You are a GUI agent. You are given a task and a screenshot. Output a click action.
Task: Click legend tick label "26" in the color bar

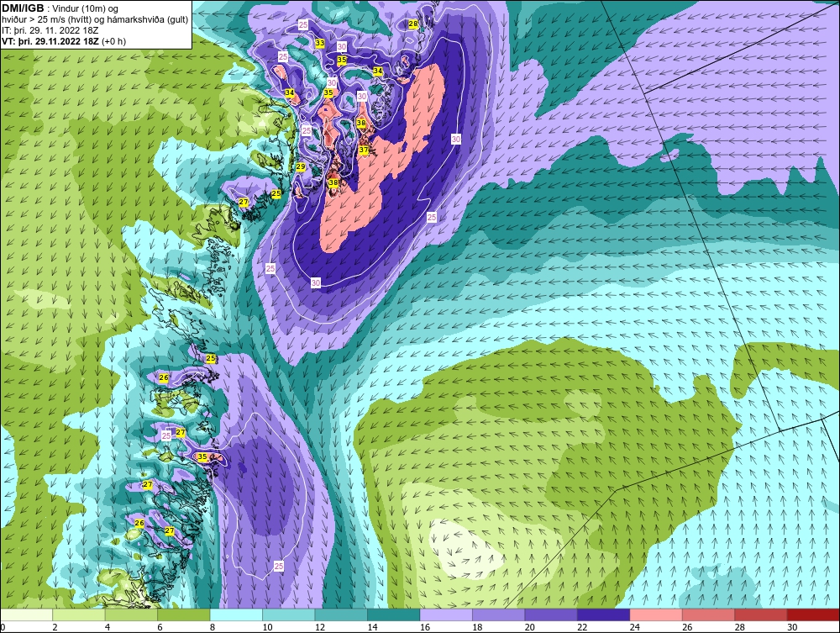[687, 627]
